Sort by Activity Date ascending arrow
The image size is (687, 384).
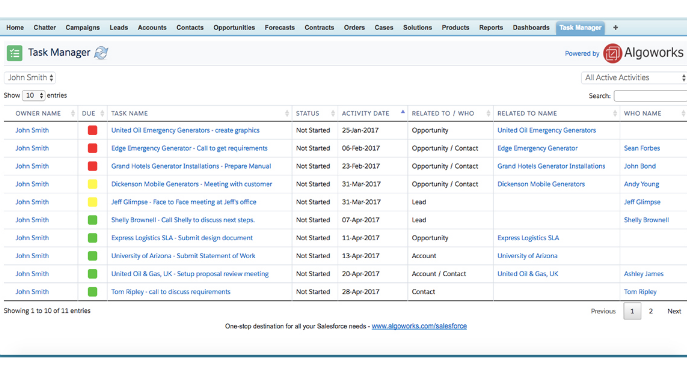(402, 112)
